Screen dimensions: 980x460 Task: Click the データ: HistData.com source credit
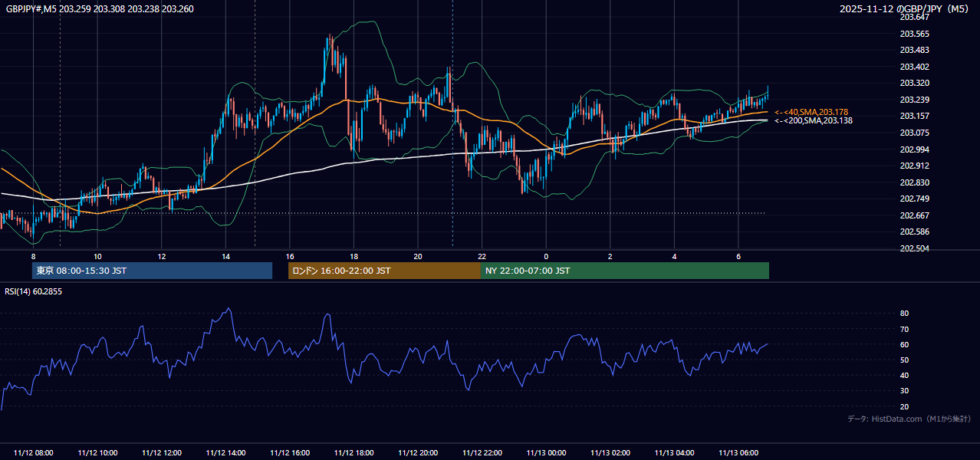coord(909,419)
